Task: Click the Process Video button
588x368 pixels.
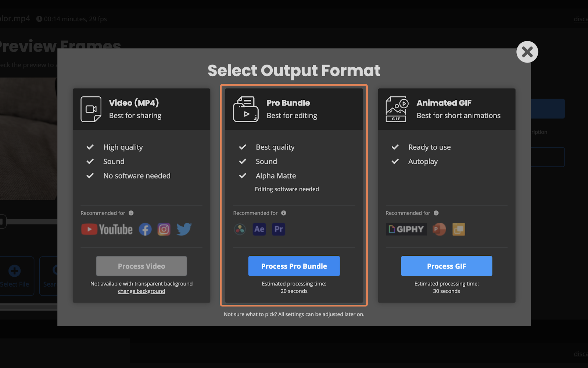Action: coord(141,266)
